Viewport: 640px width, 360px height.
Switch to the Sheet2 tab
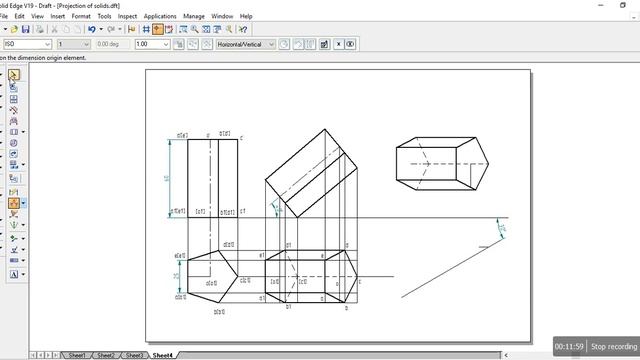click(x=106, y=356)
